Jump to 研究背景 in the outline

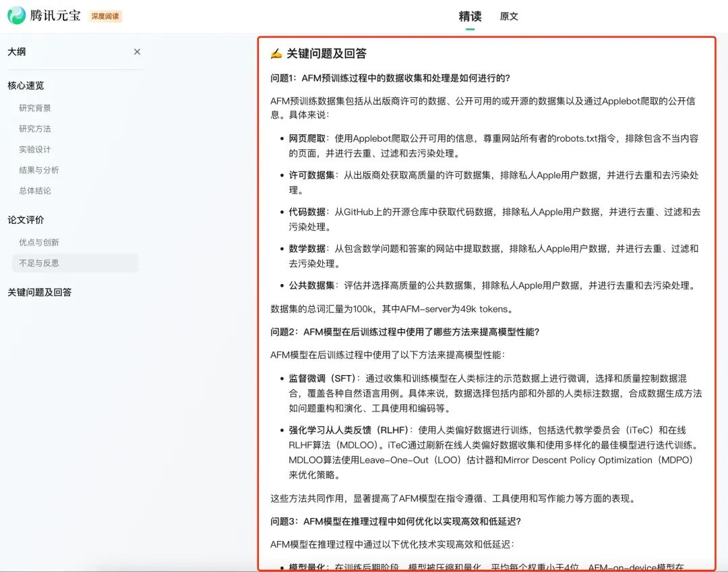pyautogui.click(x=35, y=108)
